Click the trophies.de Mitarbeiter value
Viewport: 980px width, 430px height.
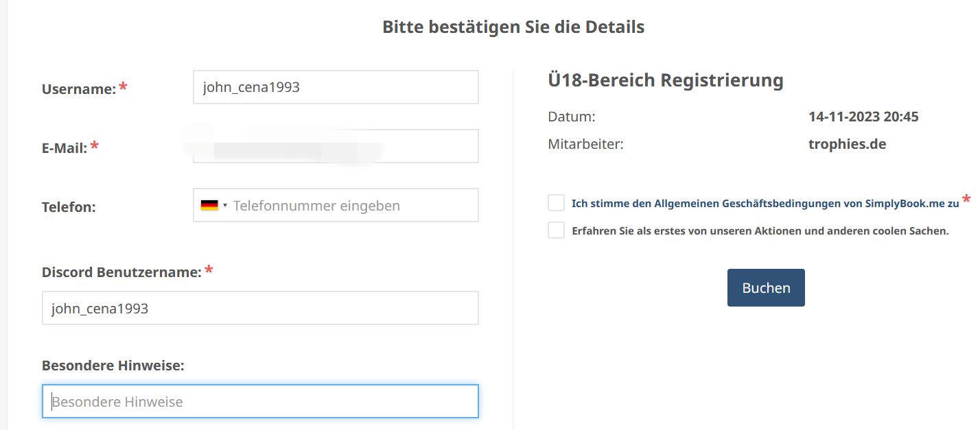point(848,145)
